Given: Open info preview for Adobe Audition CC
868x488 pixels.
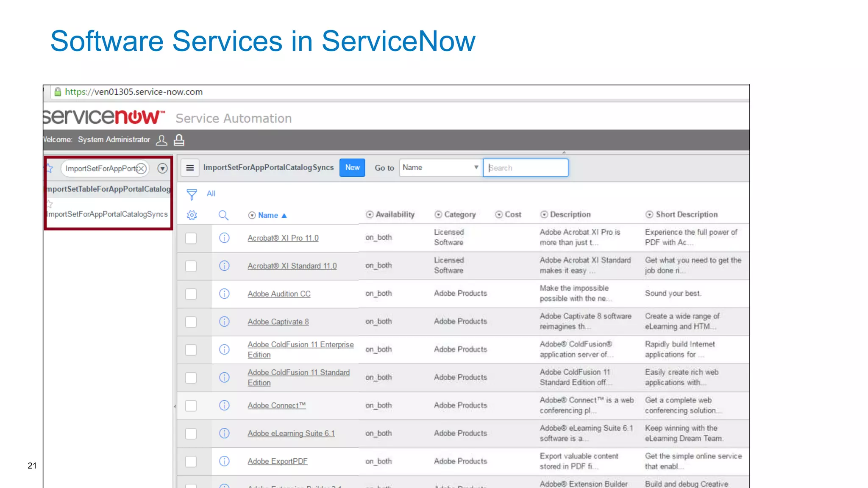Looking at the screenshot, I should [x=224, y=294].
